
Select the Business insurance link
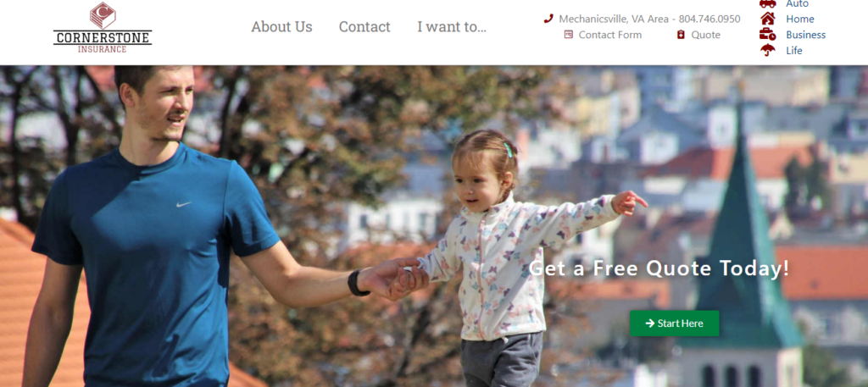pos(805,35)
